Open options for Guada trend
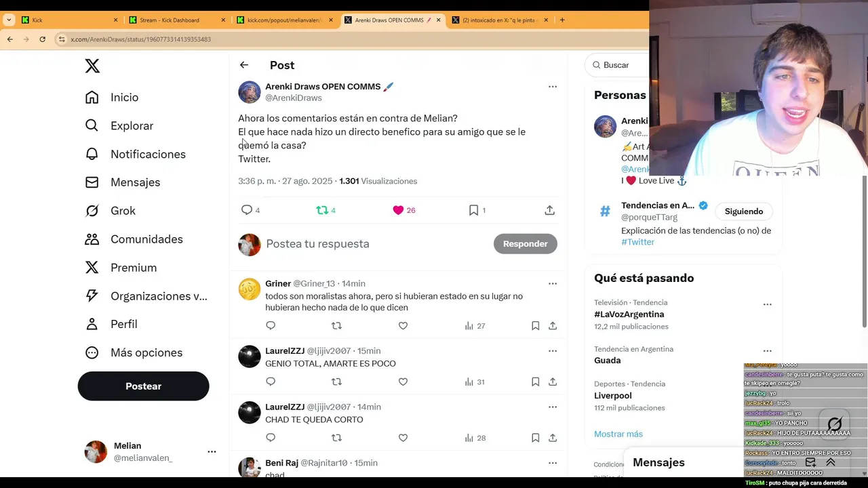The height and width of the screenshot is (488, 868). 767,351
